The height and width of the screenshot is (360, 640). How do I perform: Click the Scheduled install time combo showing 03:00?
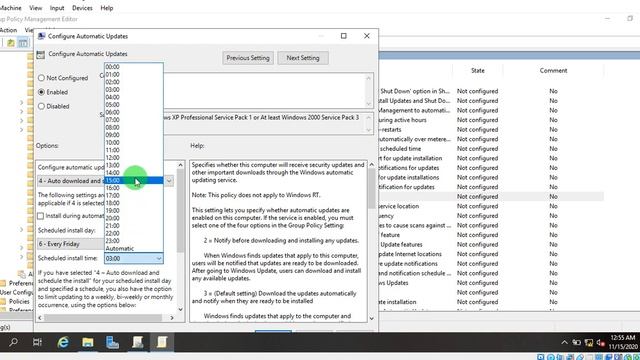tap(134, 258)
